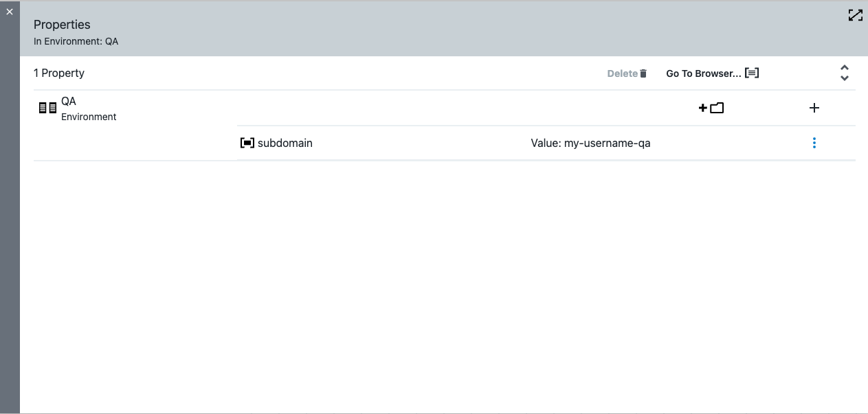Click the Properties panel title

tap(62, 25)
